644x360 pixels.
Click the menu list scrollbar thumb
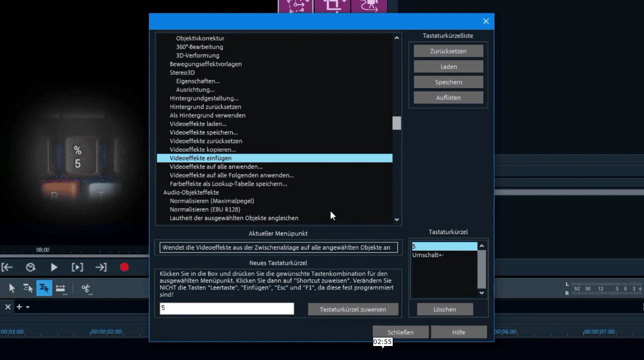397,123
